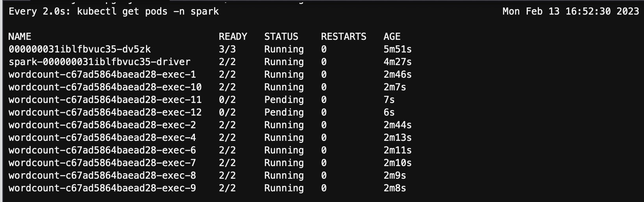Click the spark-000000031iblfbvuc35-driver pod name
This screenshot has height=202, width=644.
coord(100,62)
